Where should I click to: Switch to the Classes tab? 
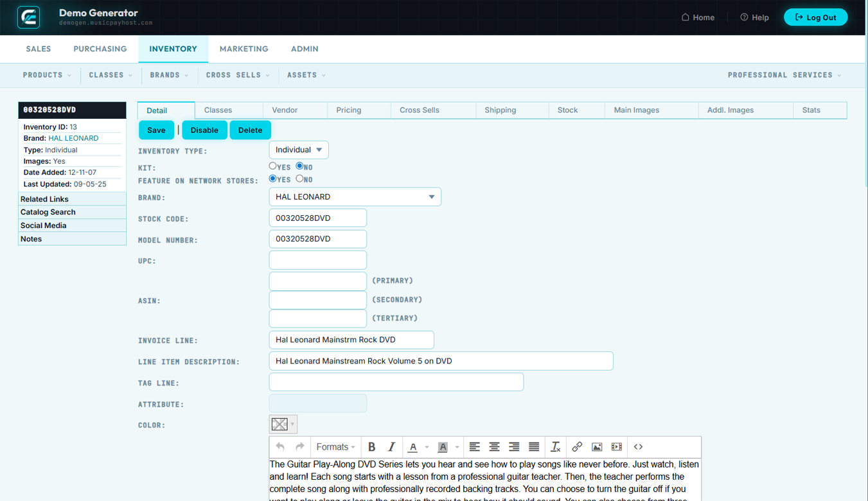point(229,110)
